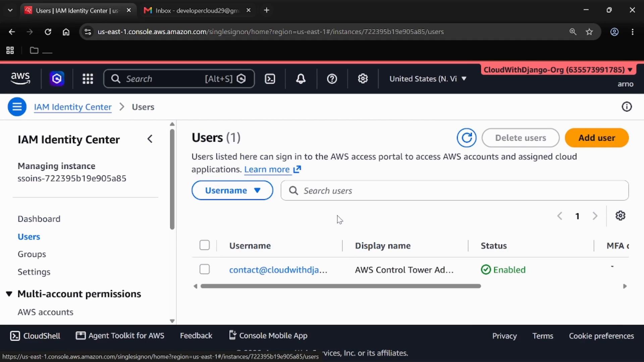The image size is (644, 362).
Task: Open the Amazon Q assistant icon
Action: click(57, 79)
